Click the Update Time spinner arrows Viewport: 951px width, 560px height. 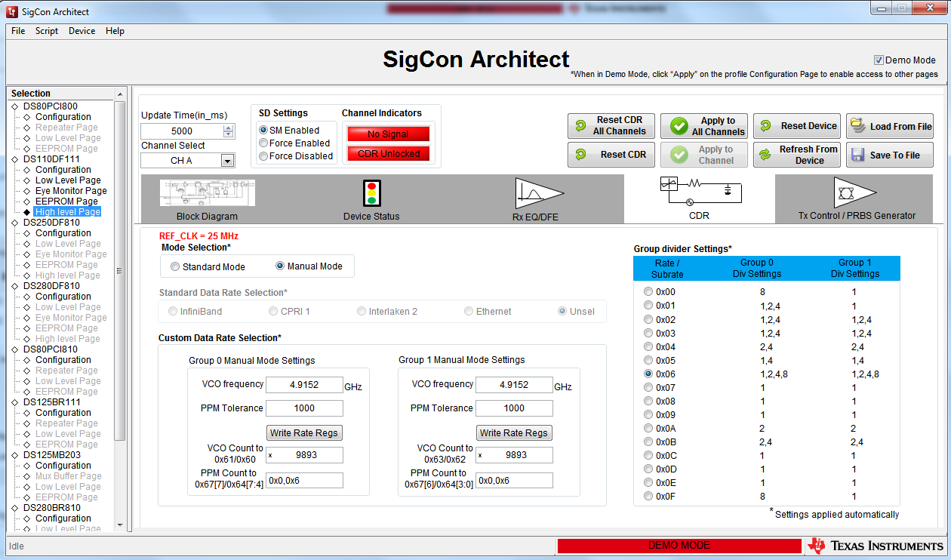tap(229, 131)
